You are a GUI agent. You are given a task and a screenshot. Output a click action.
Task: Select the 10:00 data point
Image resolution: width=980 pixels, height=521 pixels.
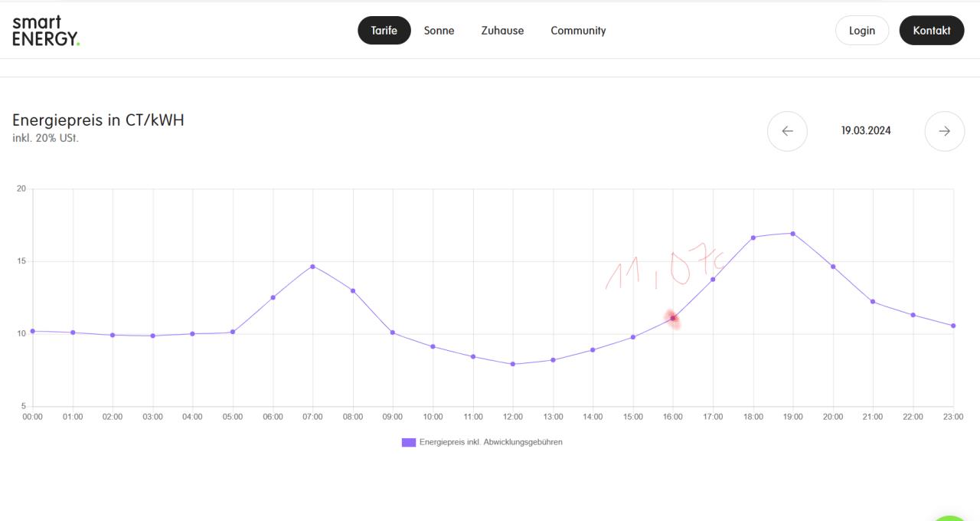pyautogui.click(x=433, y=346)
